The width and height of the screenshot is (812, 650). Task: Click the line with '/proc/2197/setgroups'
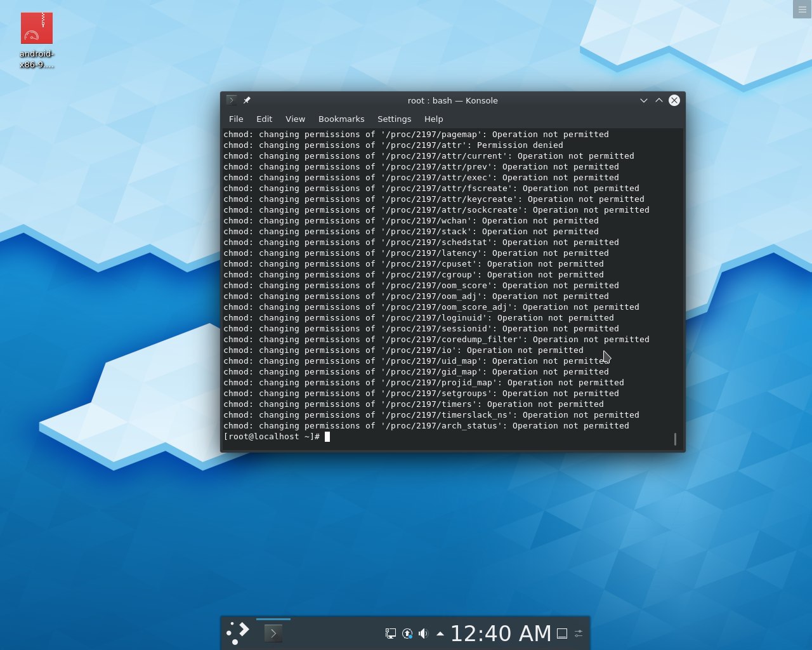point(421,394)
